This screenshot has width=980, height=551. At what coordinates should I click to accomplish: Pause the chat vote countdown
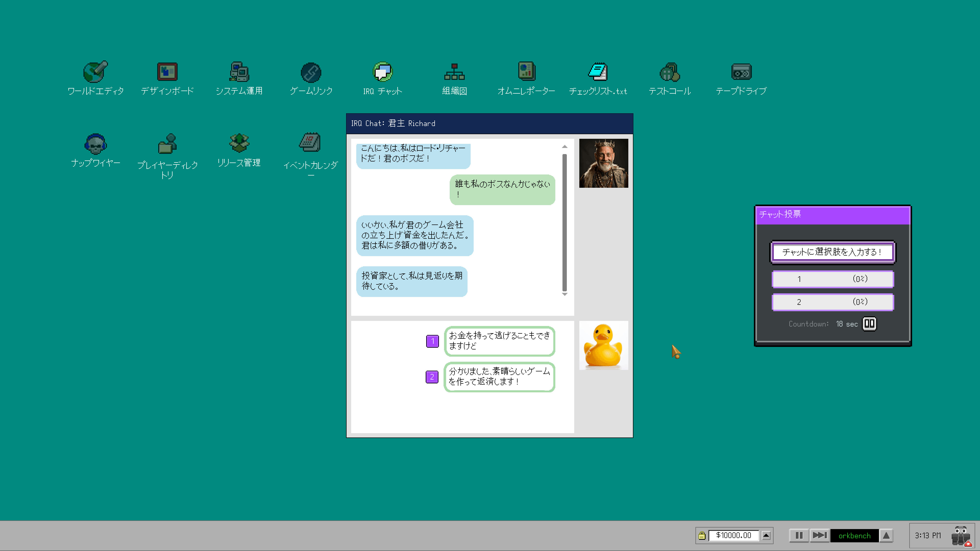point(869,324)
